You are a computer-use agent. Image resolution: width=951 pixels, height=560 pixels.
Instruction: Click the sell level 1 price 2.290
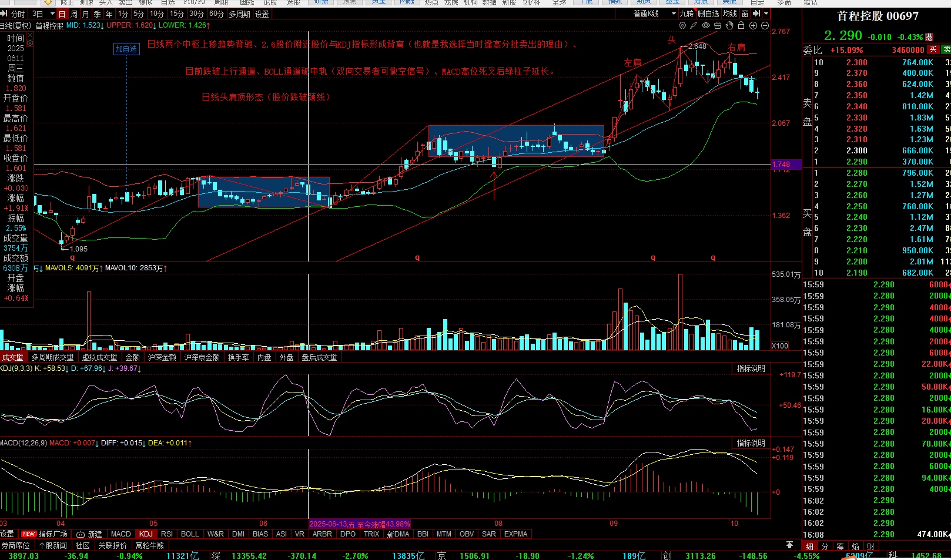tap(856, 162)
